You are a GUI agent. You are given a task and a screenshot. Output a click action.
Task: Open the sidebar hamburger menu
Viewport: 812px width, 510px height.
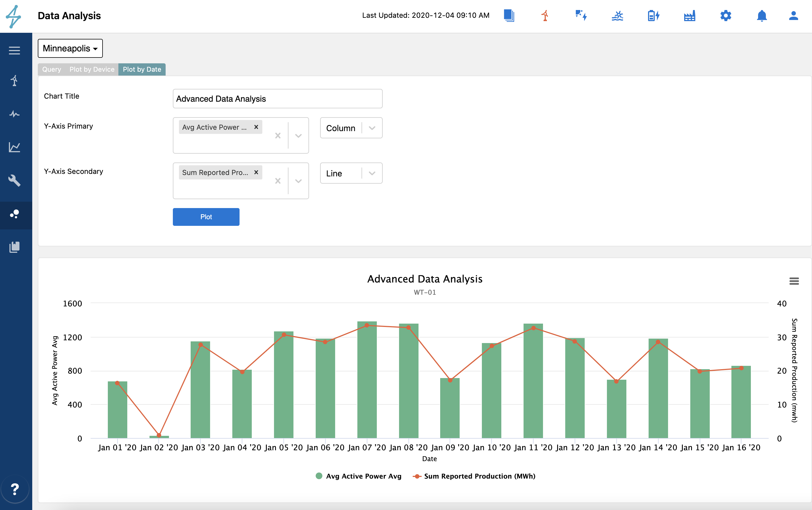click(14, 51)
